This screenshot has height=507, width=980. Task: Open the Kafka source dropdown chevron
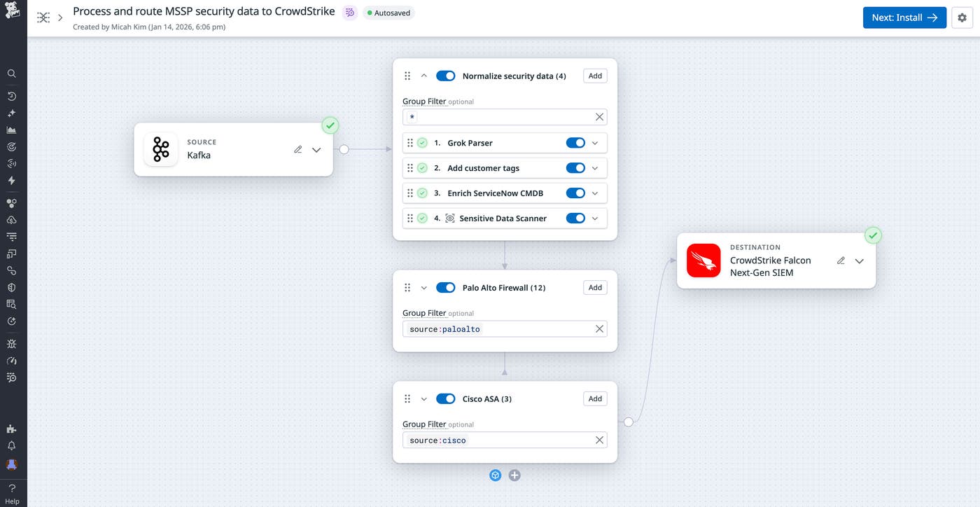click(x=316, y=149)
